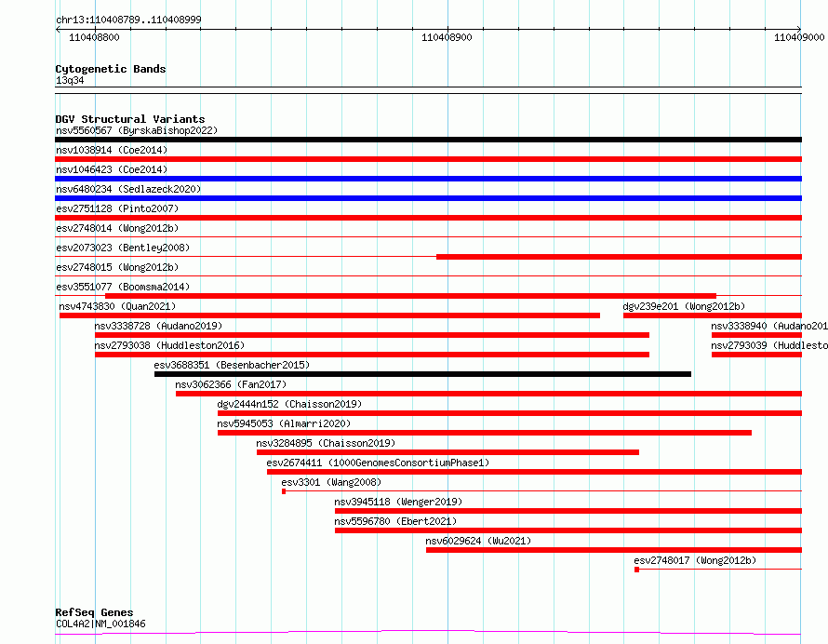
Task: Open nsv3062366 (Fan2017) variant details
Action: (x=488, y=394)
